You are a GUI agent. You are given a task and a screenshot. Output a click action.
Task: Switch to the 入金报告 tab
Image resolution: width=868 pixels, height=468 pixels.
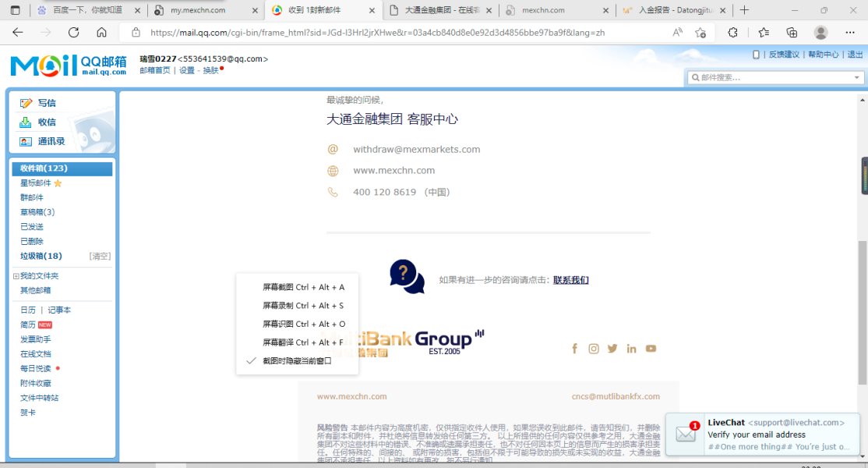coord(674,10)
